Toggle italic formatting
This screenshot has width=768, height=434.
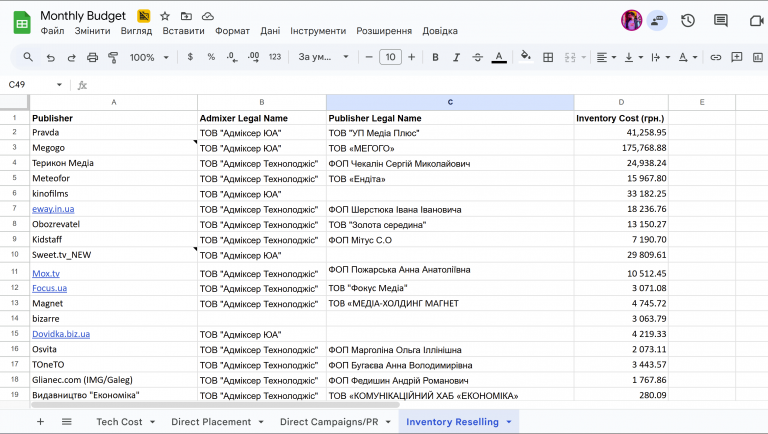(456, 57)
